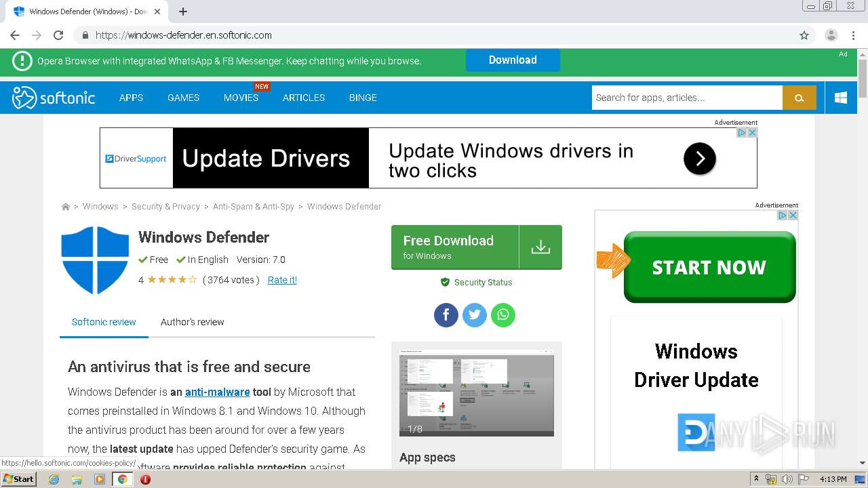Click the Update Drivers banner text

[266, 159]
